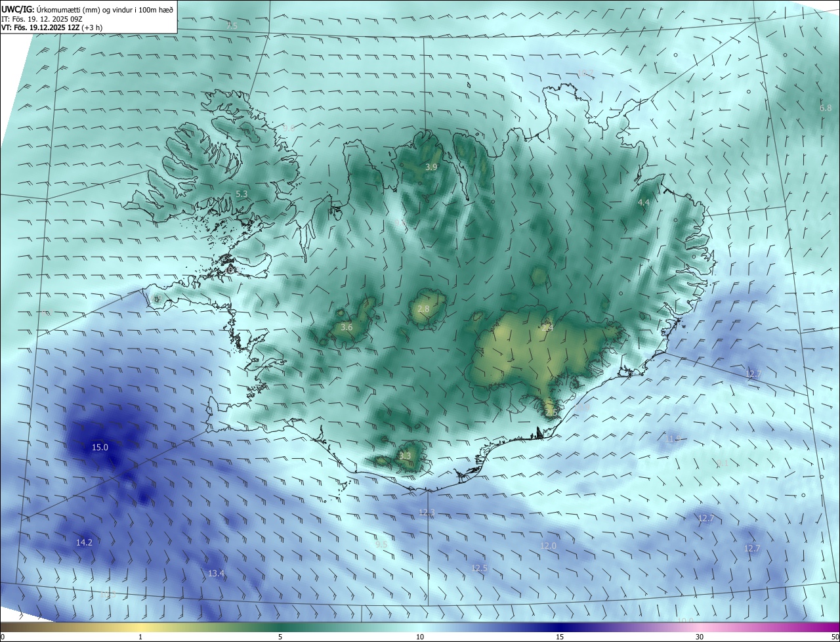This screenshot has height=642, width=840.
Task: Click the 9.5 value label on the map
Action: coord(381,544)
